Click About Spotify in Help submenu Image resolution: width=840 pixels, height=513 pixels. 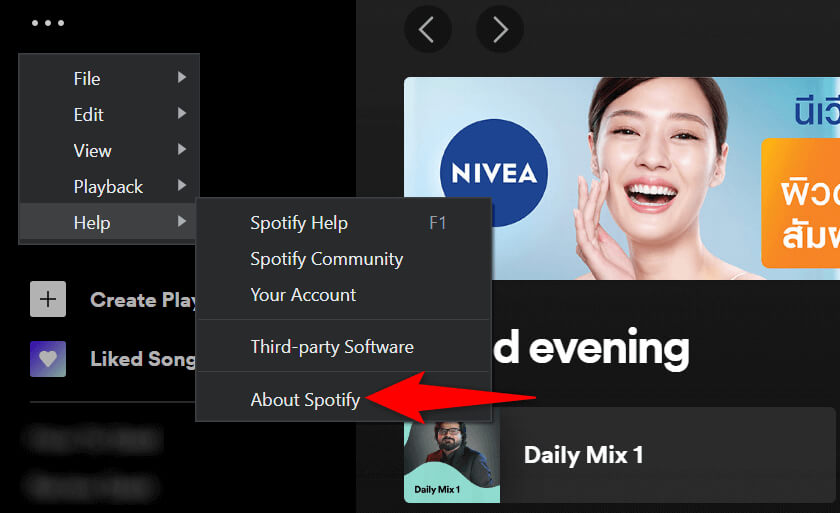tap(343, 399)
